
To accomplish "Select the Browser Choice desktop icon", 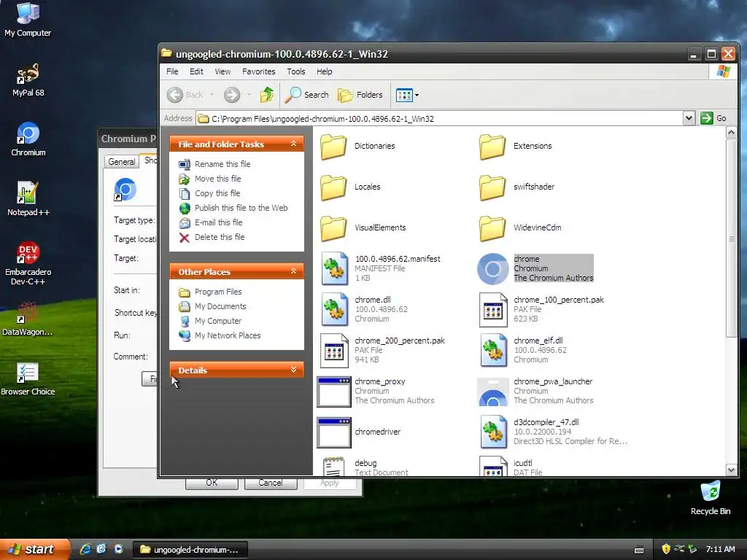I will tap(28, 379).
